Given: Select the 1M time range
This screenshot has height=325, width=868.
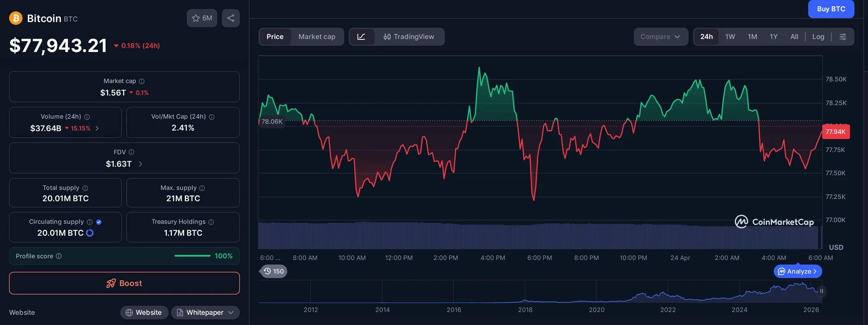Looking at the screenshot, I should (x=752, y=37).
